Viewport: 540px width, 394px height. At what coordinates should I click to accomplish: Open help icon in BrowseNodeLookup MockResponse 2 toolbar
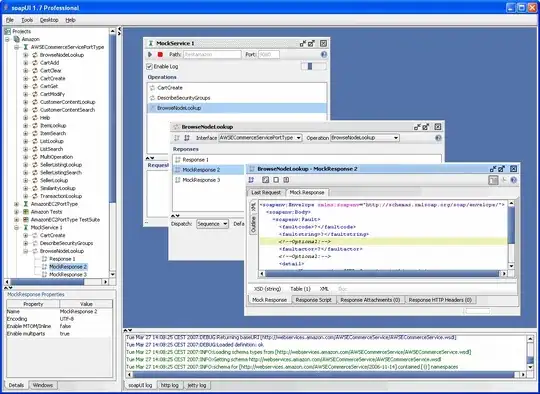pos(513,180)
